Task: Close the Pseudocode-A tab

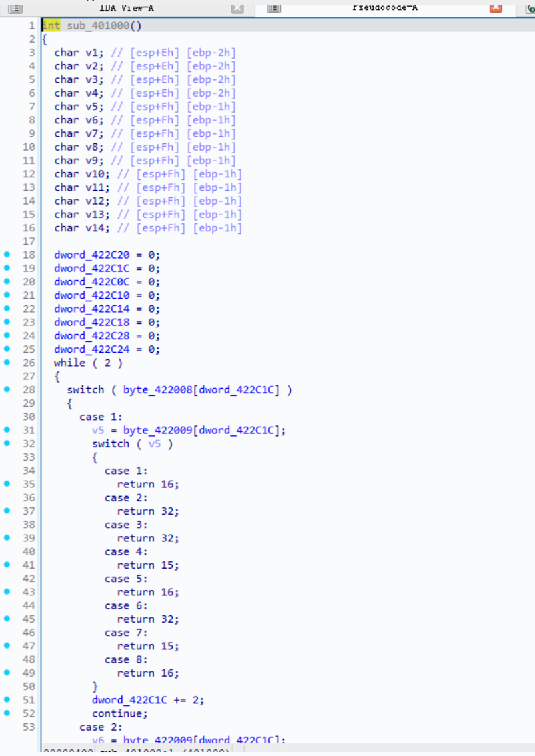Action: (496, 8)
